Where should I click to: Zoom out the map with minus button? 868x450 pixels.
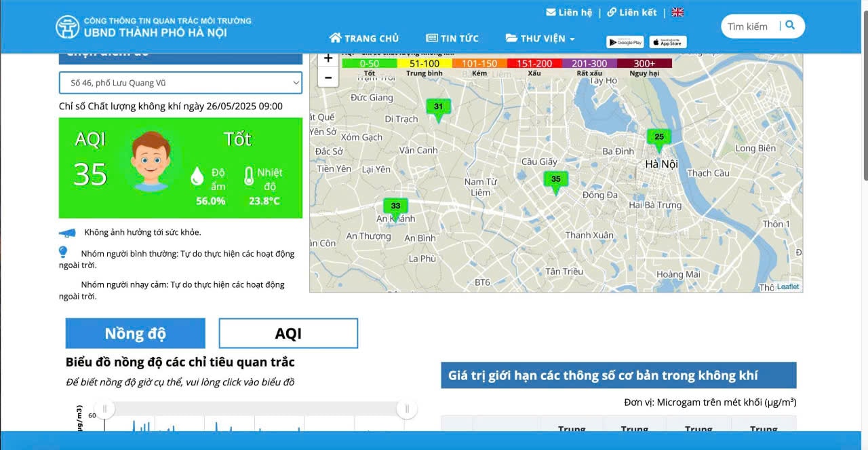point(328,77)
